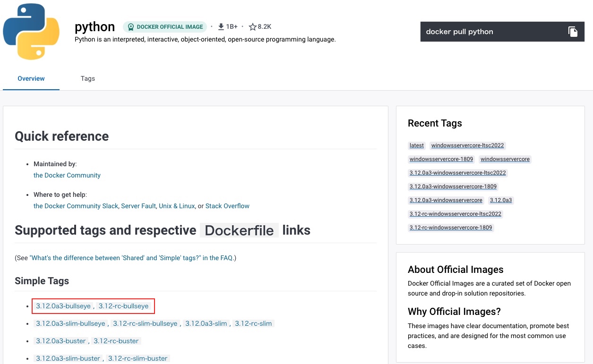Image resolution: width=593 pixels, height=364 pixels.
Task: Click the 3.12.0a3-bullseye tag link
Action: coord(63,306)
